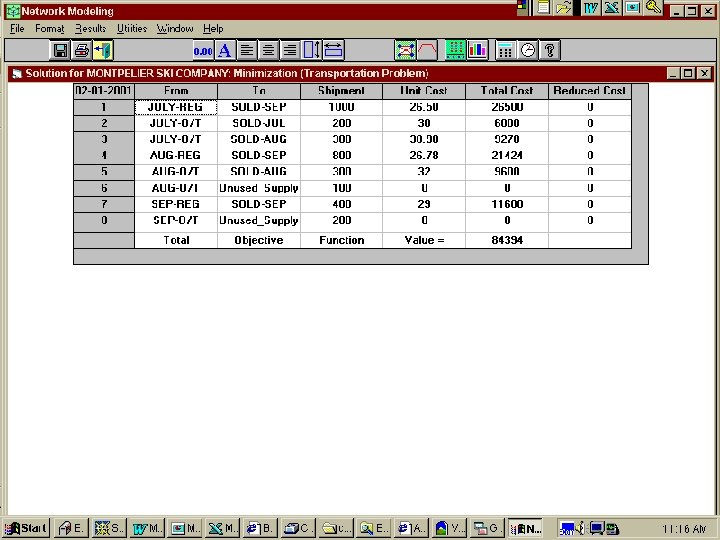Switch to the 'V..' taskbar button

tap(449, 528)
